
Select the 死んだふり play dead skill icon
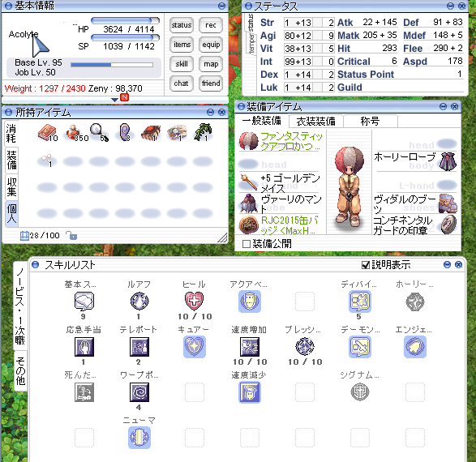click(84, 392)
